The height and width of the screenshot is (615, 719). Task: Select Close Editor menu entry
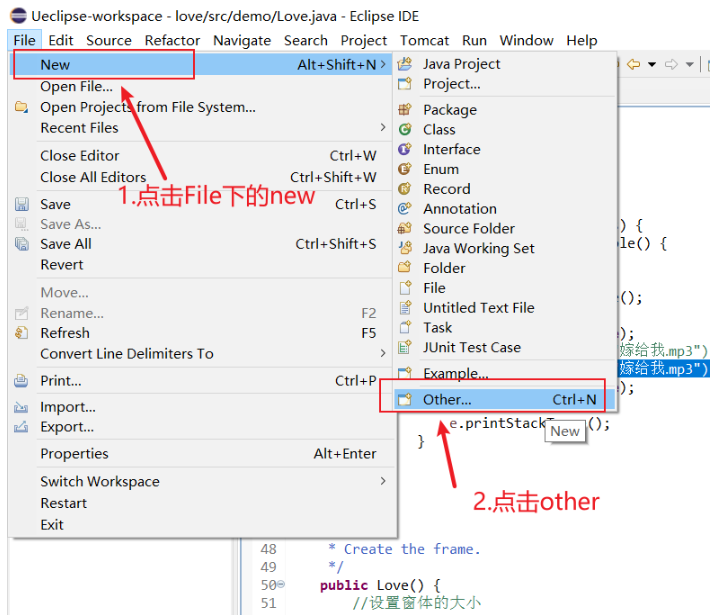coord(202,155)
